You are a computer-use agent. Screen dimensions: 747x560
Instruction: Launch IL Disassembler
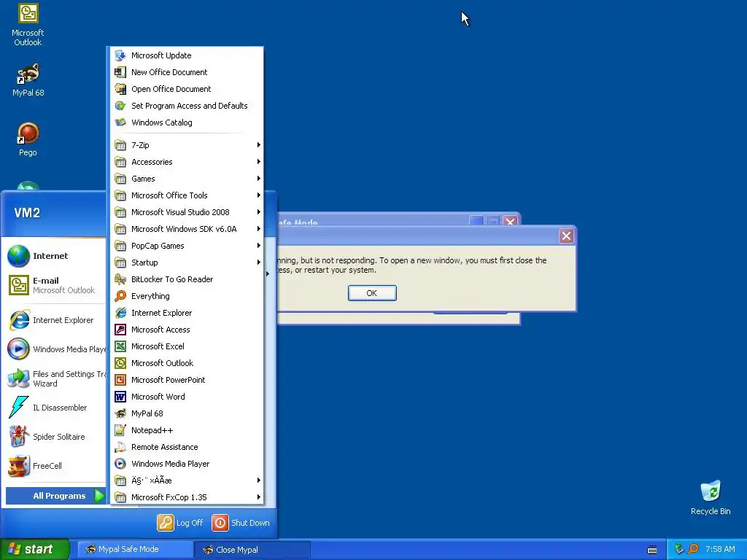[x=55, y=408]
